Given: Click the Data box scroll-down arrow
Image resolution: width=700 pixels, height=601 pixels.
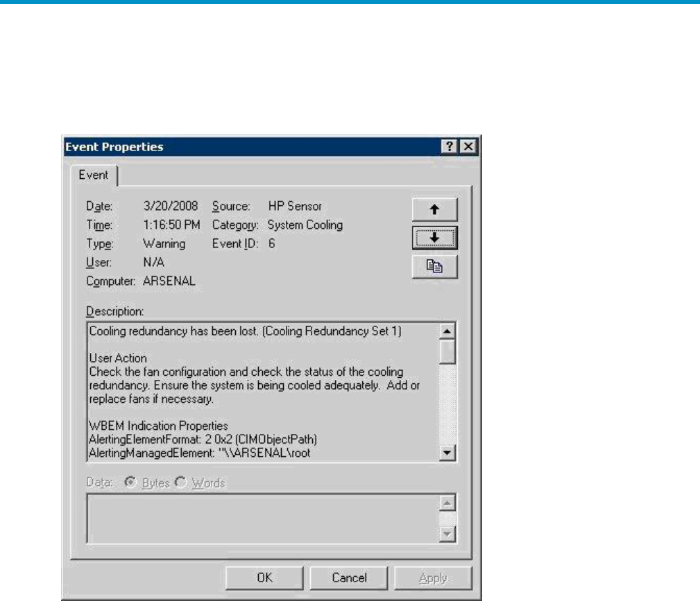Looking at the screenshot, I should [x=447, y=534].
